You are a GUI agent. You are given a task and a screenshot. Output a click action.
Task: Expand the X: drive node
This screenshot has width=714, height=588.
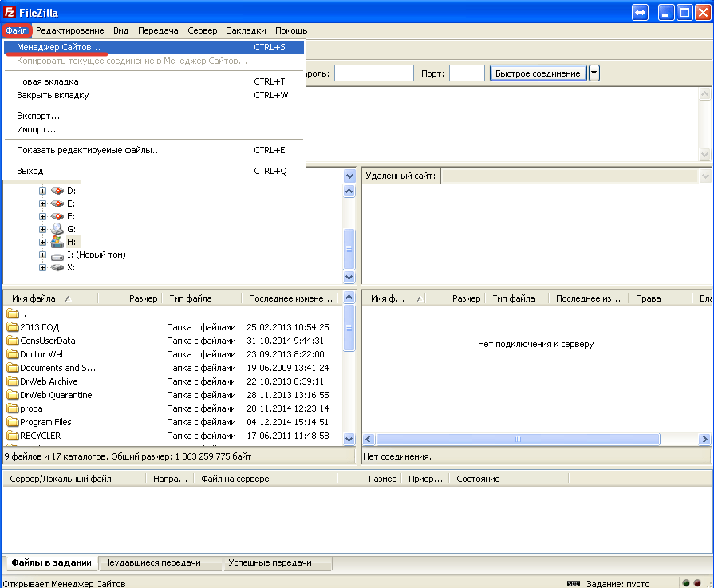tap(42, 268)
